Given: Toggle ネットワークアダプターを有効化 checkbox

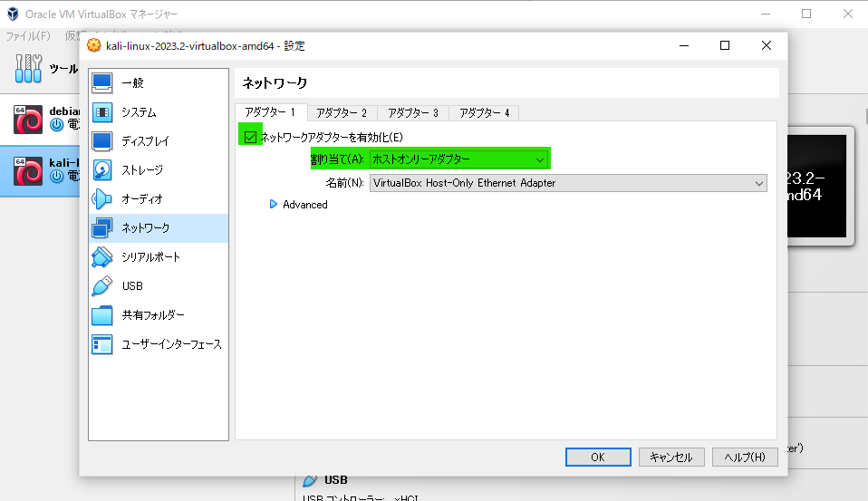Looking at the screenshot, I should [x=250, y=138].
